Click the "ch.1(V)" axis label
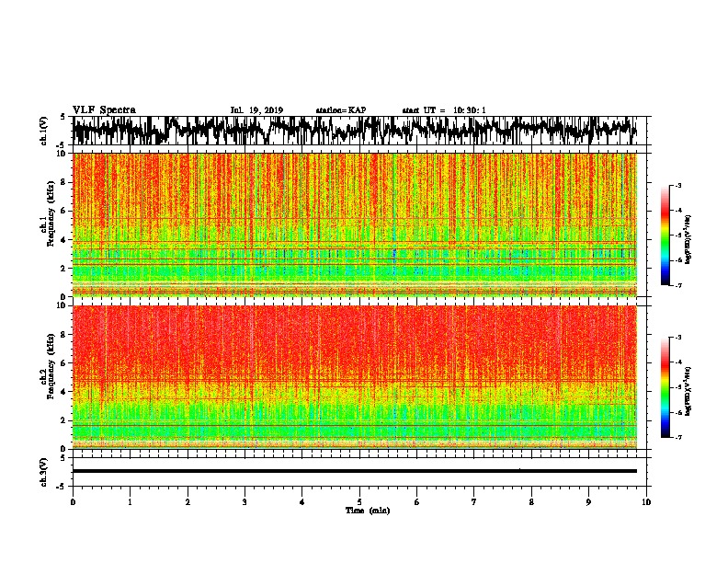Viewport: 728px width, 563px height. tap(44, 131)
